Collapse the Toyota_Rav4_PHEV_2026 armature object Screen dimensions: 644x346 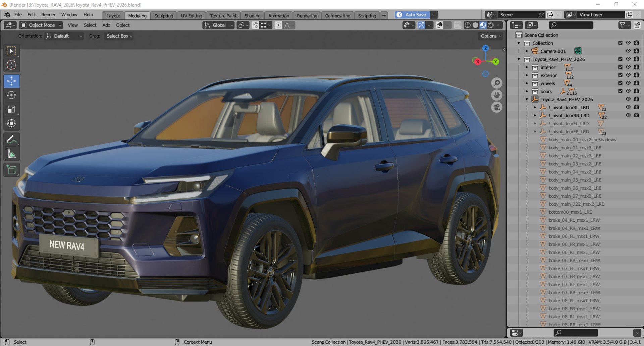[527, 99]
